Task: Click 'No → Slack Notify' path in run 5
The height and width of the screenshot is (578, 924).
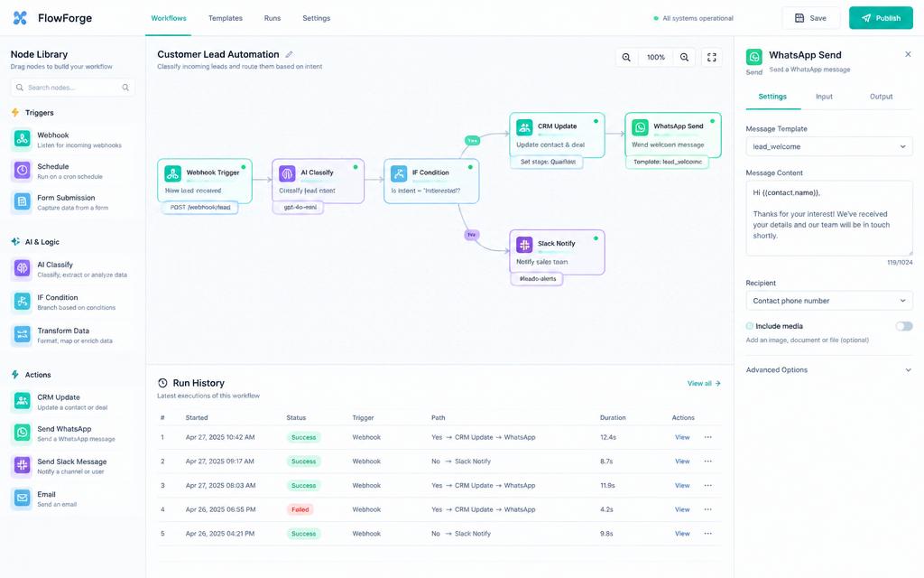Action: (x=461, y=533)
